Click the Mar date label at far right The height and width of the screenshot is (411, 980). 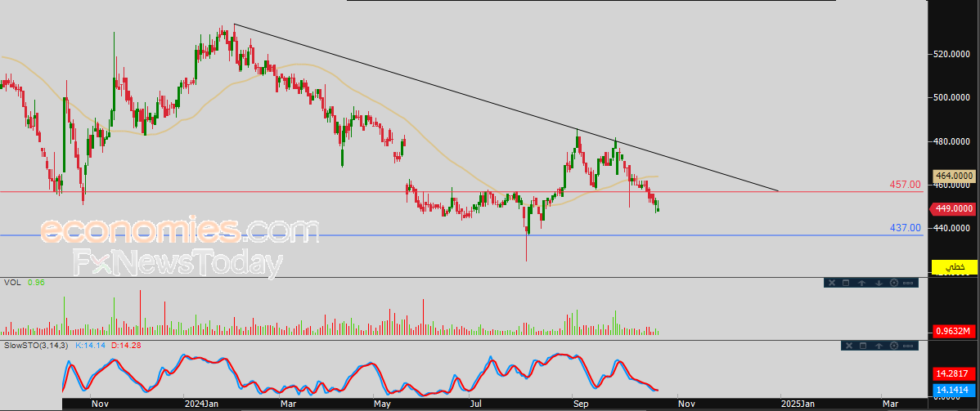(889, 404)
